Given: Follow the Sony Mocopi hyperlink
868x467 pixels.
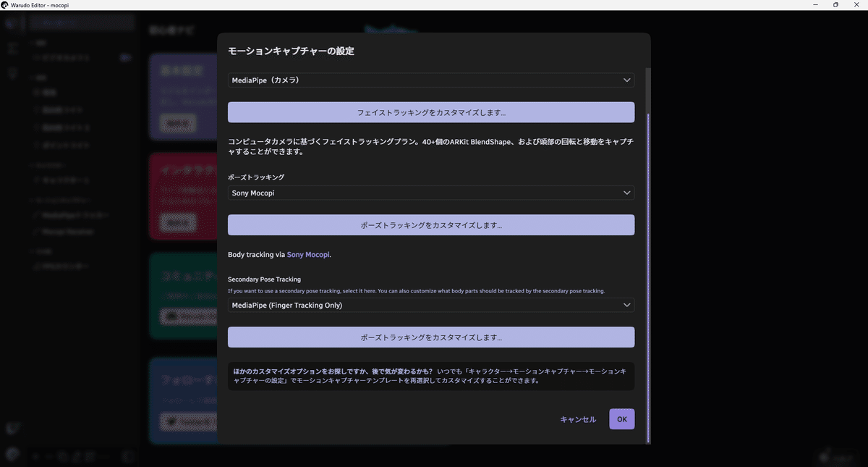Looking at the screenshot, I should 308,254.
